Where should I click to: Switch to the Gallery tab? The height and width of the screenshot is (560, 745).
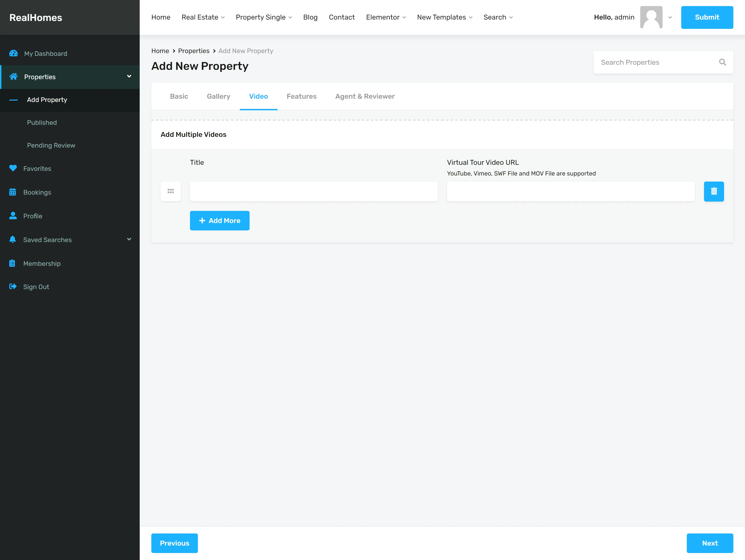tap(219, 96)
